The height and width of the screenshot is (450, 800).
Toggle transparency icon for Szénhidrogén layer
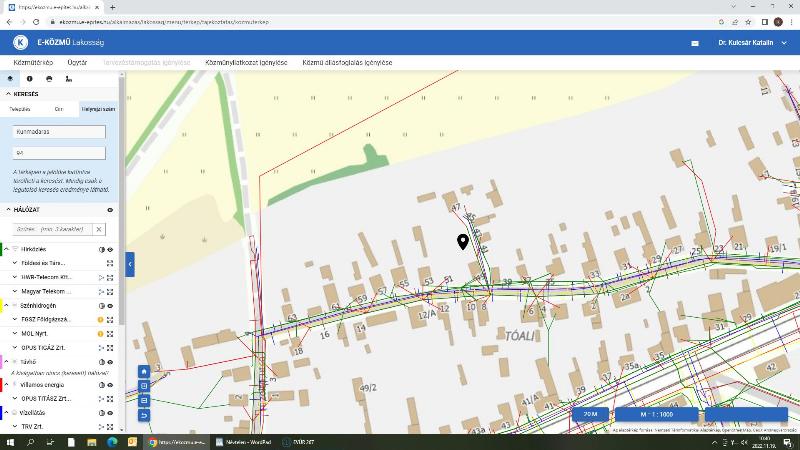click(x=102, y=306)
